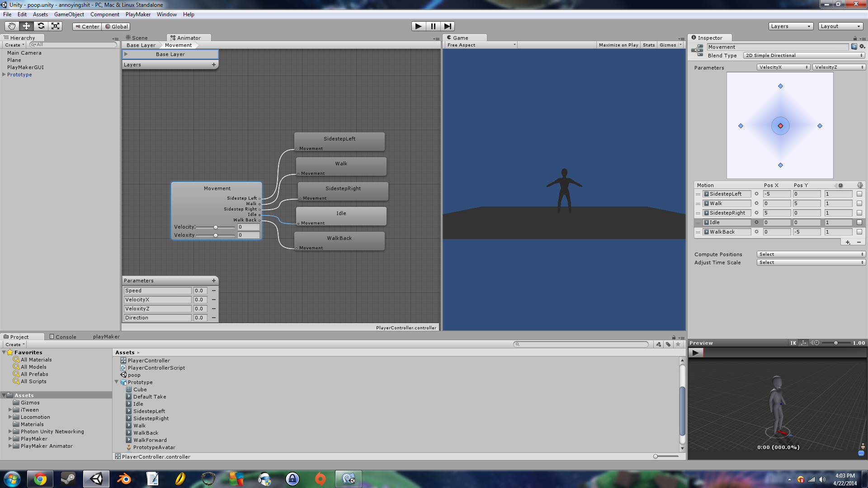Pick motion clip for Idle row
Image resolution: width=868 pixels, height=488 pixels.
pyautogui.click(x=756, y=222)
